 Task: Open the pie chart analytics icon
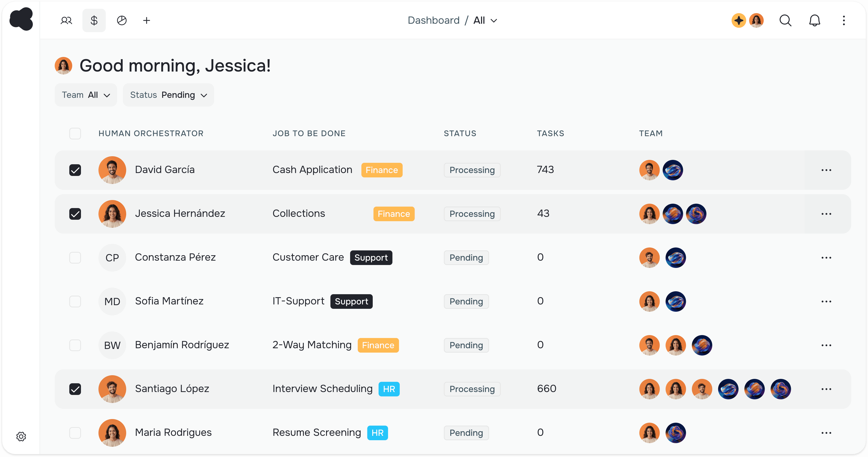click(122, 21)
